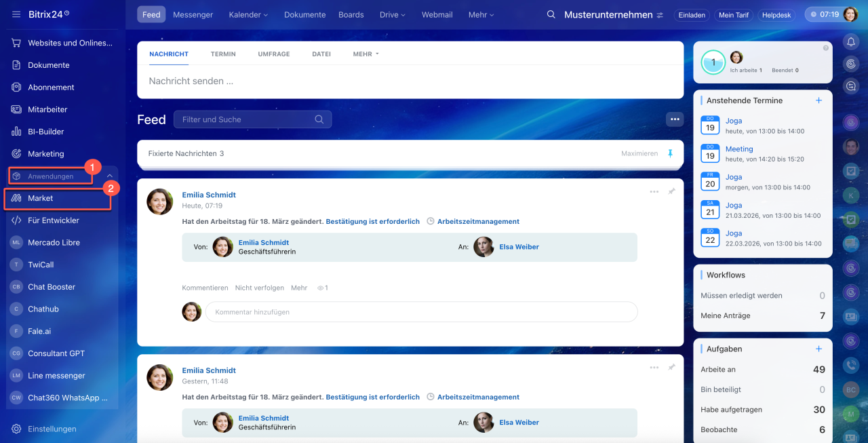
Task: Switch to the Umfrage tab
Action: [x=274, y=54]
